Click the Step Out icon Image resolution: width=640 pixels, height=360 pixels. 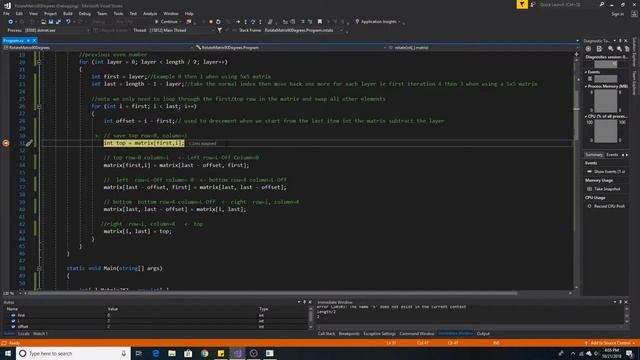tap(260, 22)
